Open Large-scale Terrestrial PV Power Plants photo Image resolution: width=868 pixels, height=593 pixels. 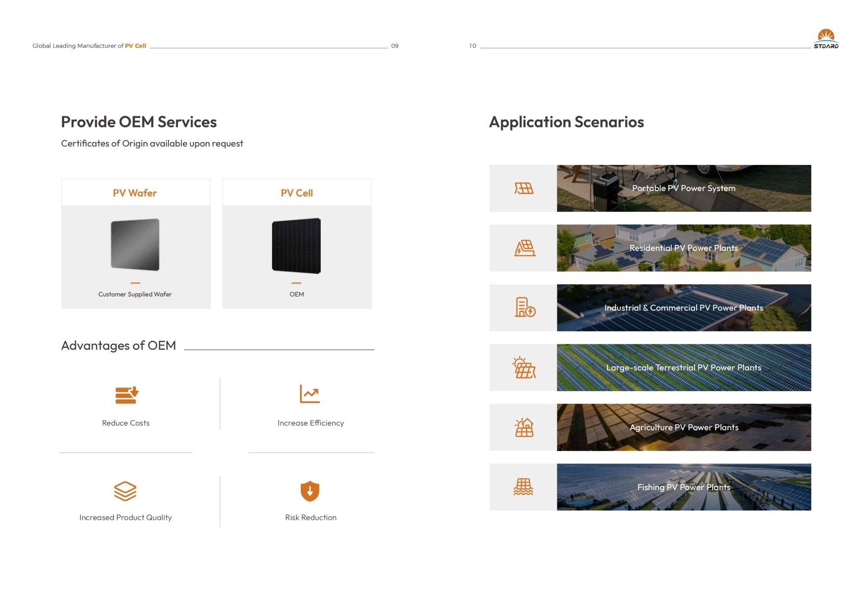[x=684, y=368]
